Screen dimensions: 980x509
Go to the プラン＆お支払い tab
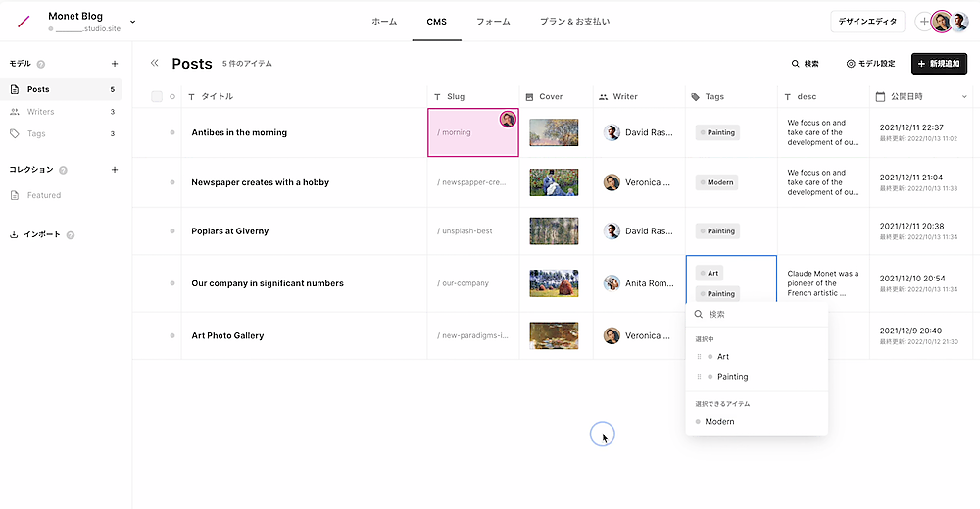click(x=575, y=22)
